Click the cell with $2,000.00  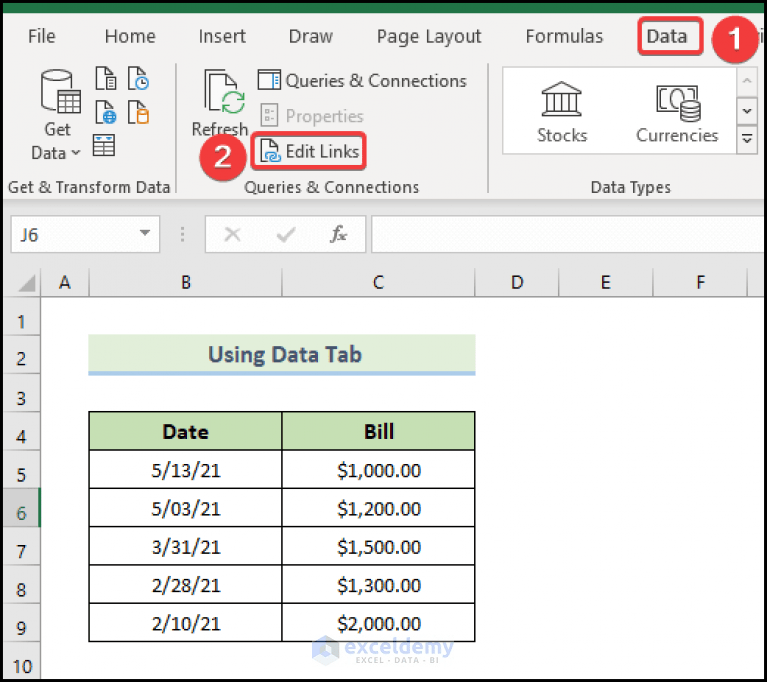[x=378, y=623]
